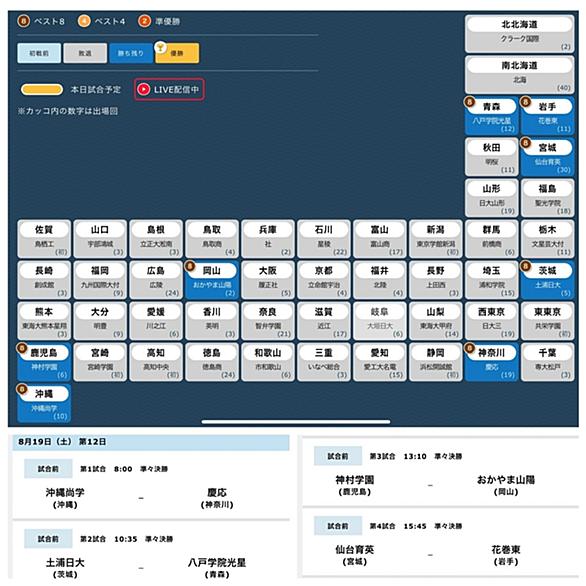The image size is (586, 586).
Task: Select the 石川 星稜 card
Action: (324, 239)
